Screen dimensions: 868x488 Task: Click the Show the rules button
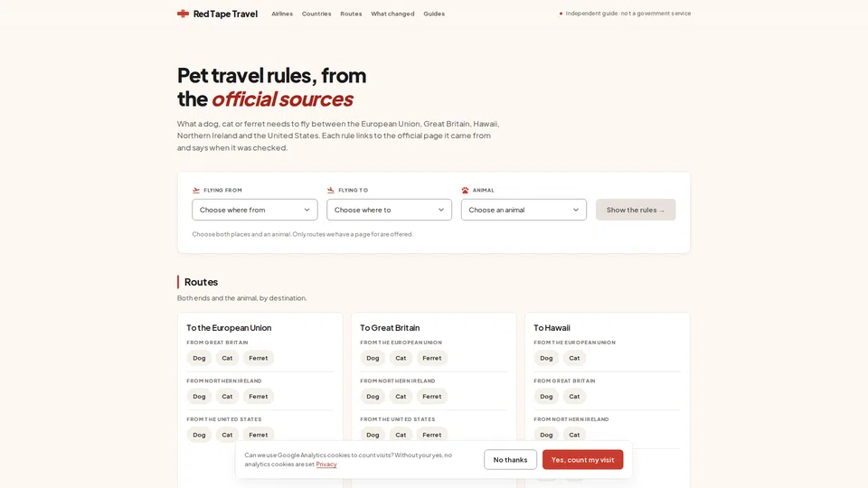tap(636, 210)
